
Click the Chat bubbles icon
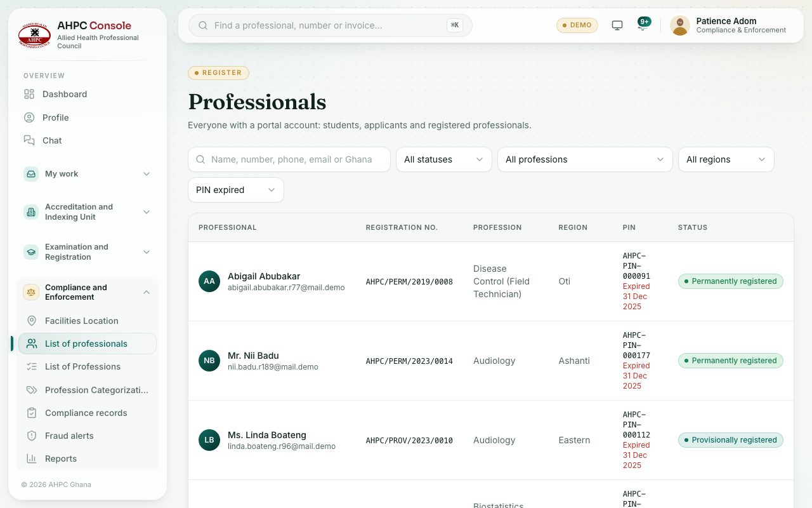29,140
